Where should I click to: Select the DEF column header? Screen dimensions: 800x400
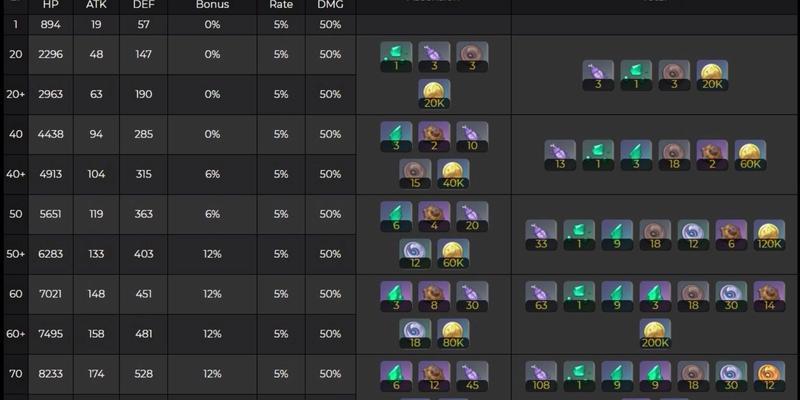tap(143, 6)
